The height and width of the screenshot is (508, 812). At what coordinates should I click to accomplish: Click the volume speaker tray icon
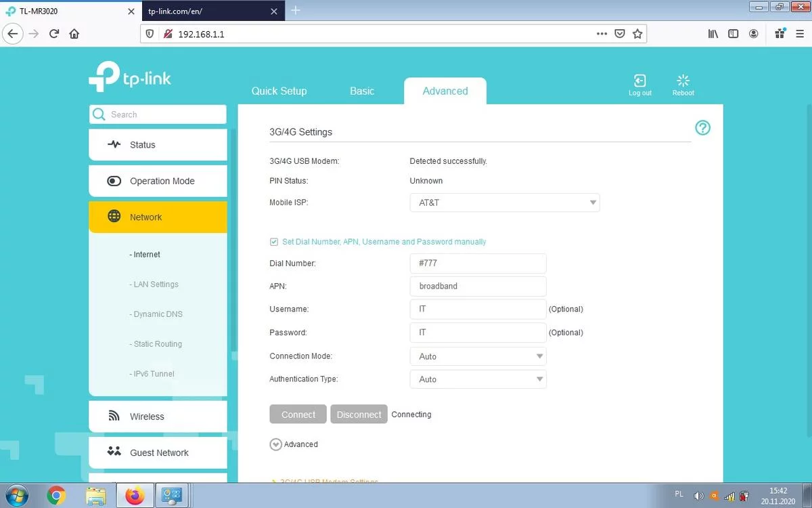[698, 496]
